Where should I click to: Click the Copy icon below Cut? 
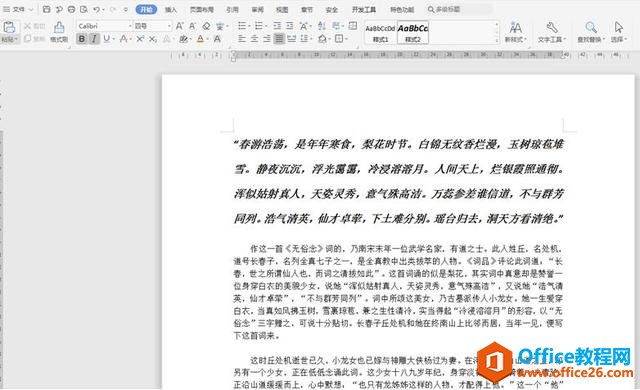(x=28, y=39)
